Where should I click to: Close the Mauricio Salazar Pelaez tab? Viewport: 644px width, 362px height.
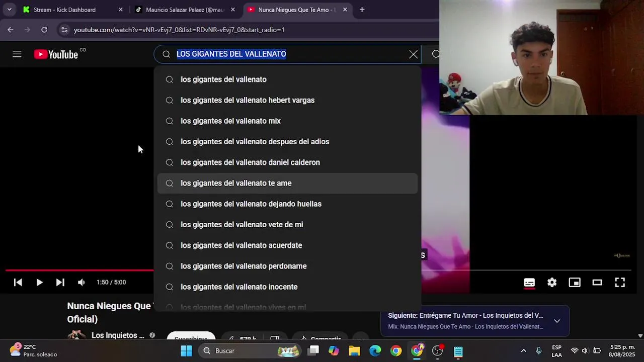pos(232,10)
